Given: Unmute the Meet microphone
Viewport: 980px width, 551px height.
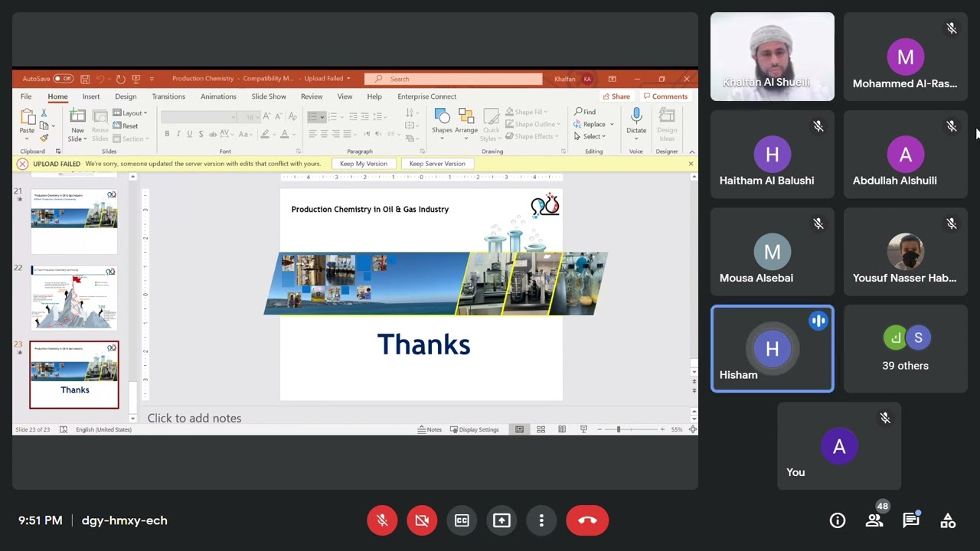Looking at the screenshot, I should tap(382, 520).
